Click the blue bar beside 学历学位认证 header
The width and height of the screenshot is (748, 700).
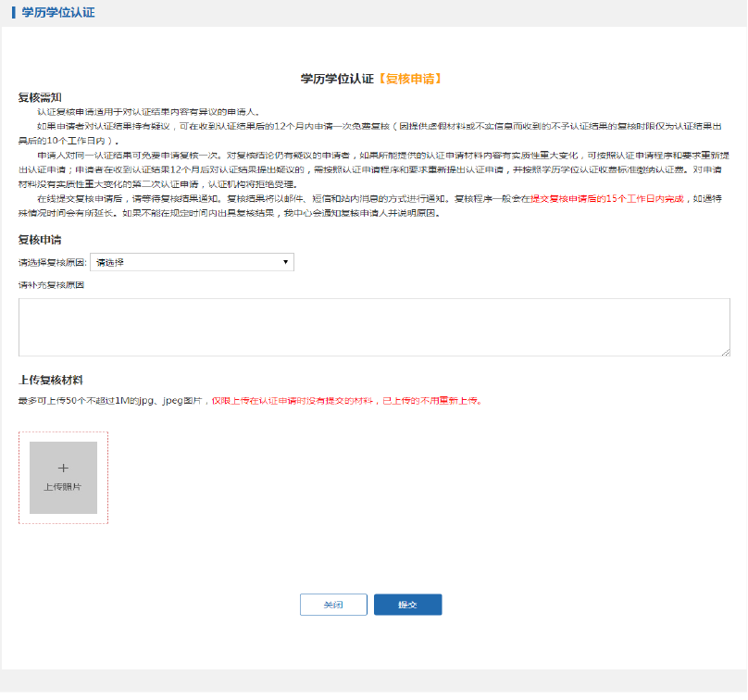[14, 13]
